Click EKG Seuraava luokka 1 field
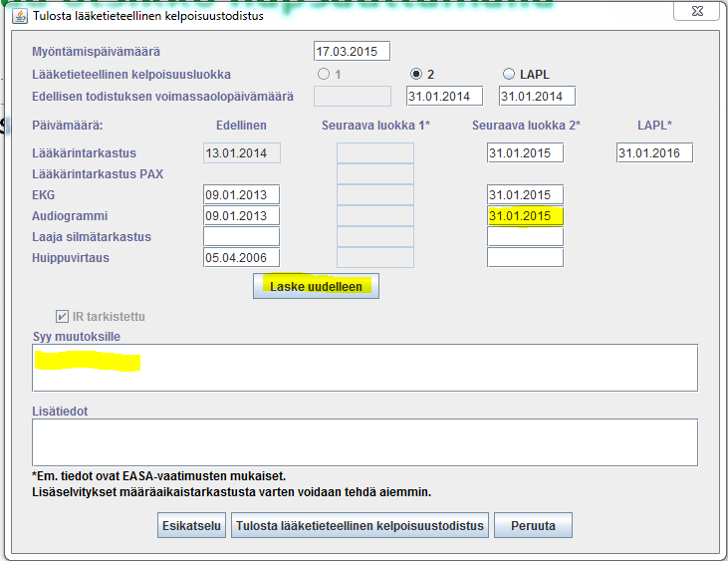Screen dimensions: 728x561 coord(375,194)
